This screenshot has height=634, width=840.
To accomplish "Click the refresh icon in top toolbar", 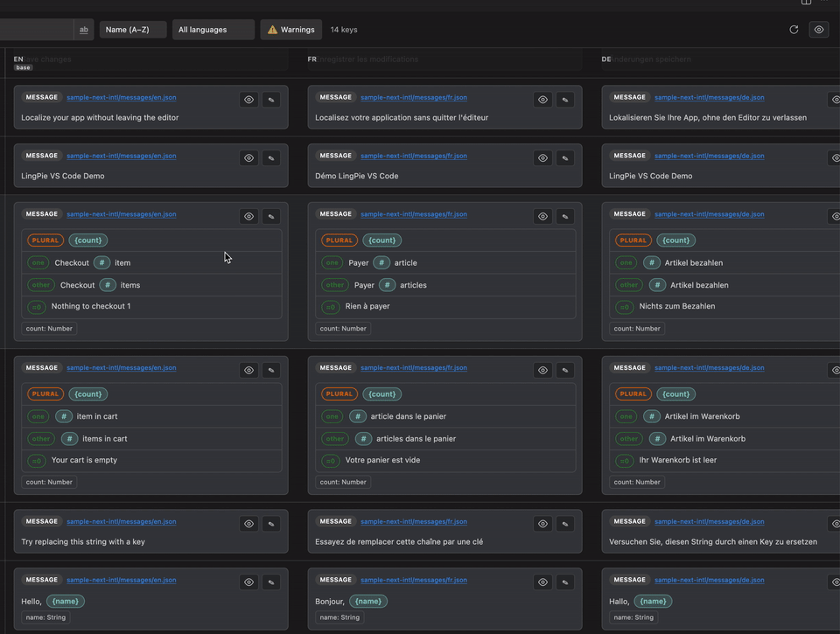I will click(794, 30).
